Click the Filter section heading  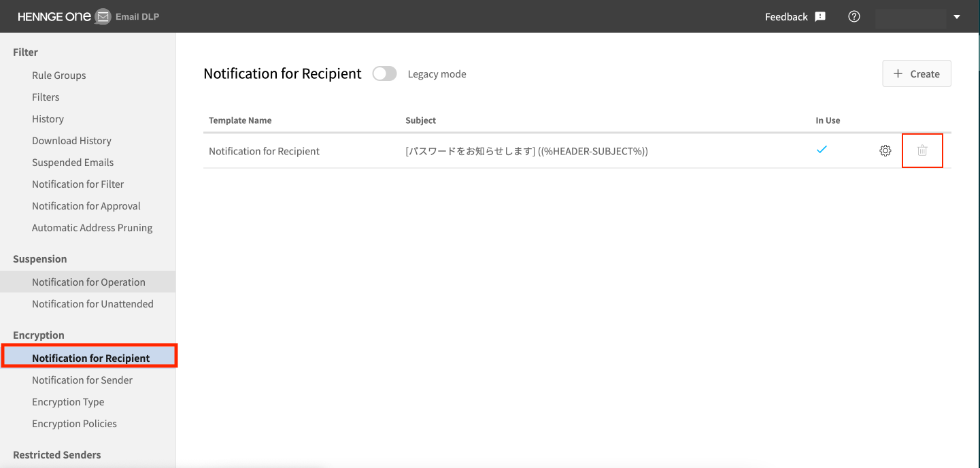click(x=25, y=52)
